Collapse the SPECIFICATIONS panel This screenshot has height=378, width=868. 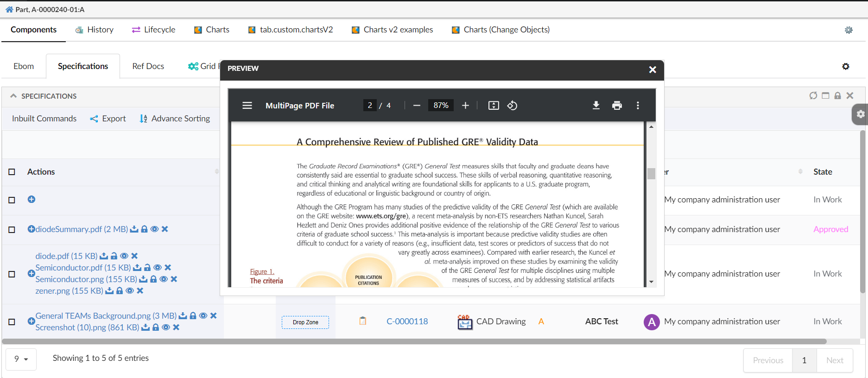point(14,96)
